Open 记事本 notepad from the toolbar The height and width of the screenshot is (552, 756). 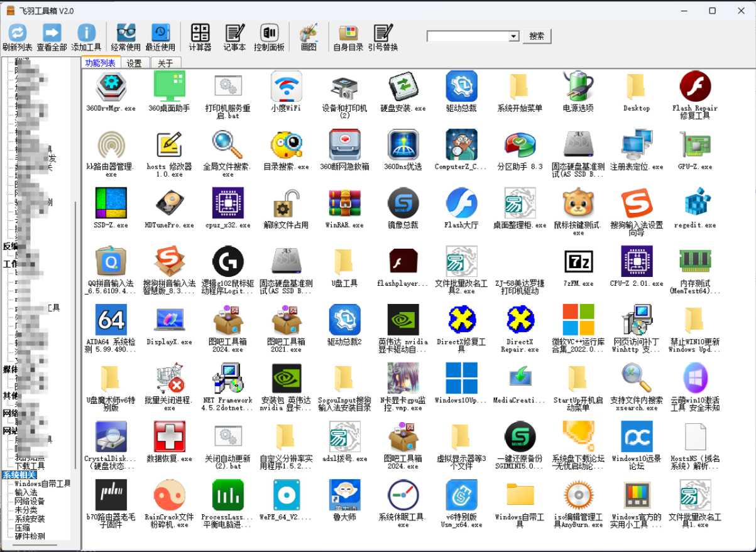(x=234, y=33)
